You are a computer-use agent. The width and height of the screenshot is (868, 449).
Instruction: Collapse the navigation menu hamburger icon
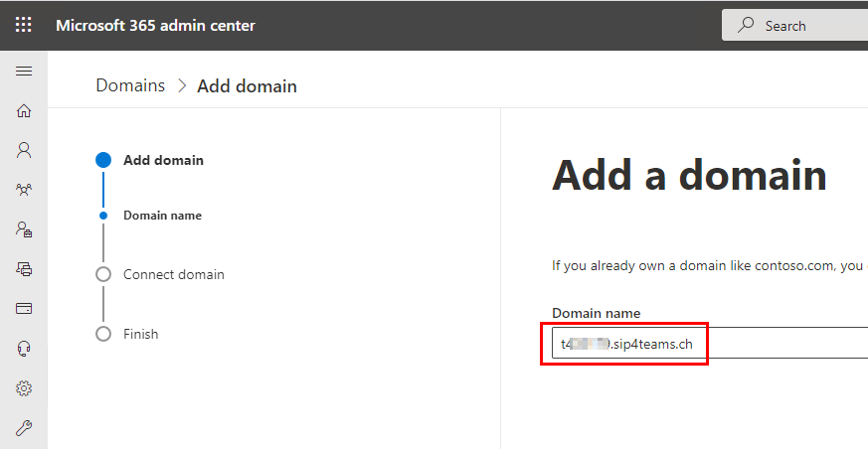pyautogui.click(x=24, y=72)
